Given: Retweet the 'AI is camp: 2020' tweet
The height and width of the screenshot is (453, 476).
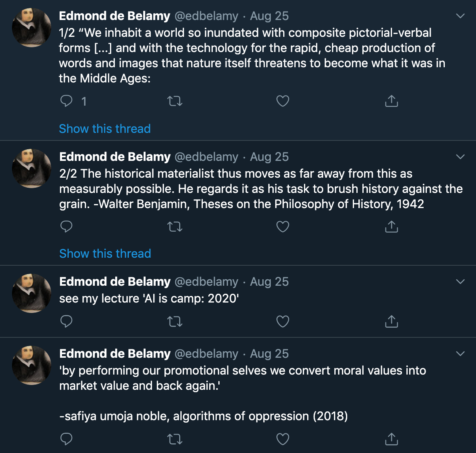Looking at the screenshot, I should click(x=175, y=321).
